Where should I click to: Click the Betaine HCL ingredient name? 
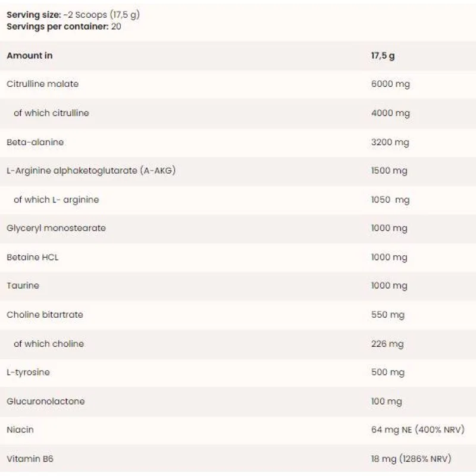coord(33,257)
